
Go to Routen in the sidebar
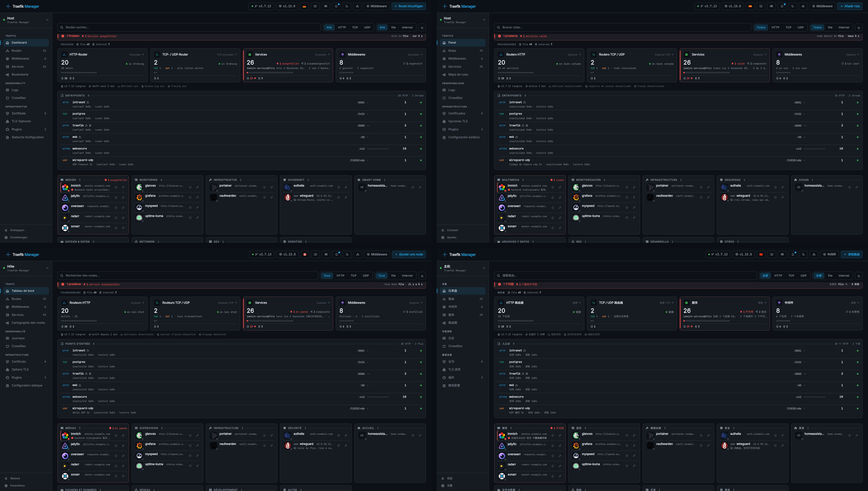(x=16, y=51)
